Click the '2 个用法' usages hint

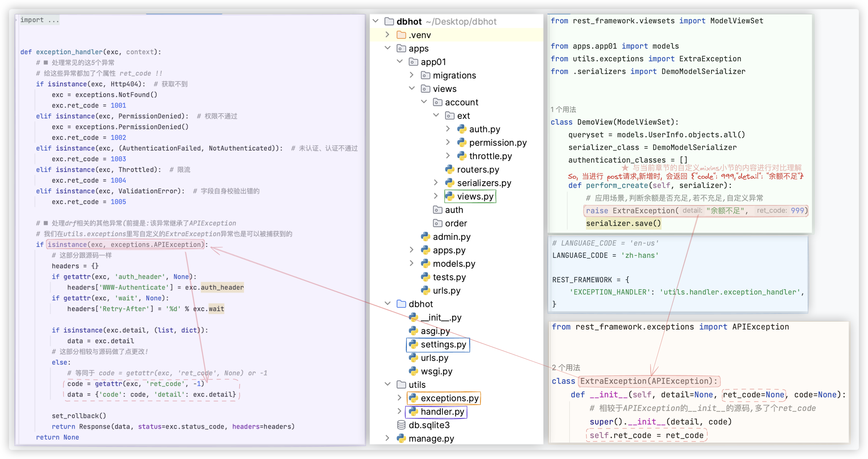[x=566, y=368]
